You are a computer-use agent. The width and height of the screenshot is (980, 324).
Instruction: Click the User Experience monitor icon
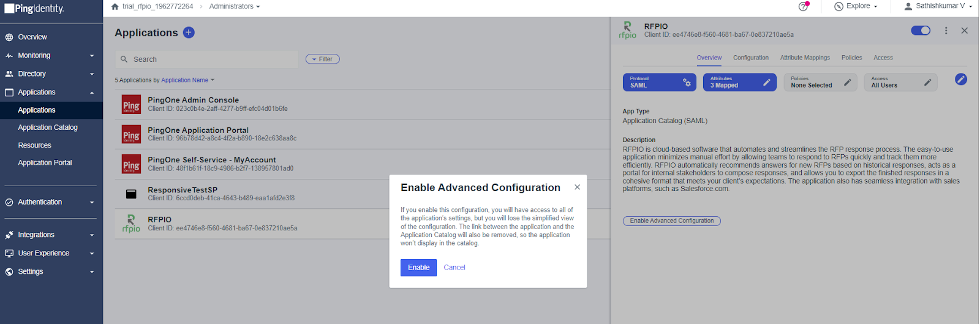point(9,254)
